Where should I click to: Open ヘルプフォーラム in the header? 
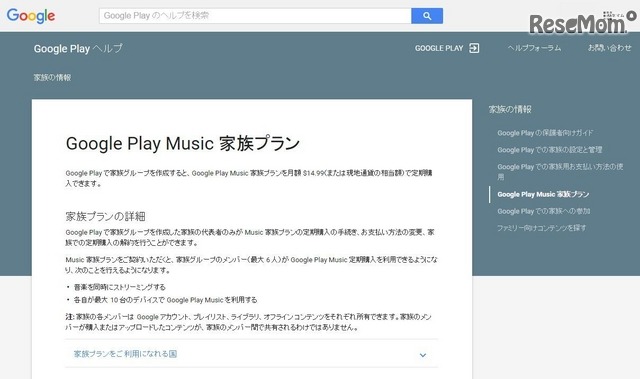(x=534, y=48)
